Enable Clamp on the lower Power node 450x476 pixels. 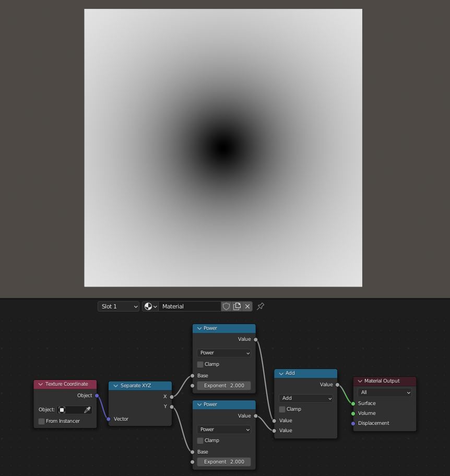click(x=200, y=440)
